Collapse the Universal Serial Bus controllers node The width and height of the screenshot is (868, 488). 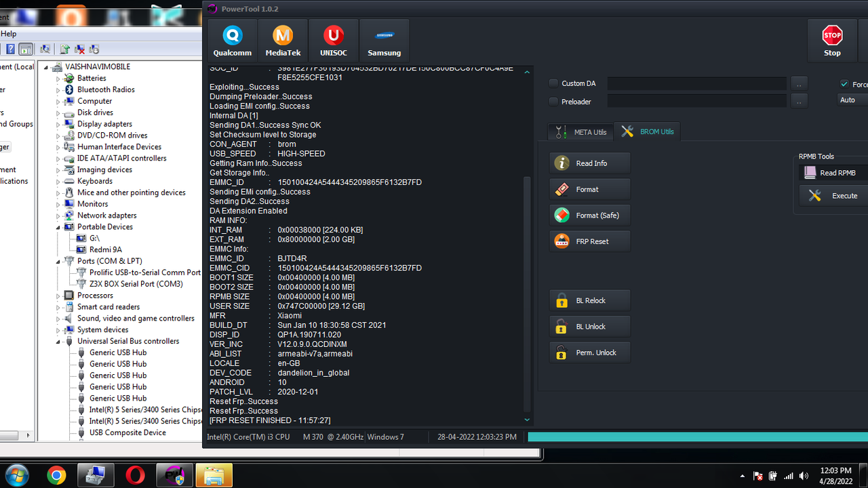58,342
